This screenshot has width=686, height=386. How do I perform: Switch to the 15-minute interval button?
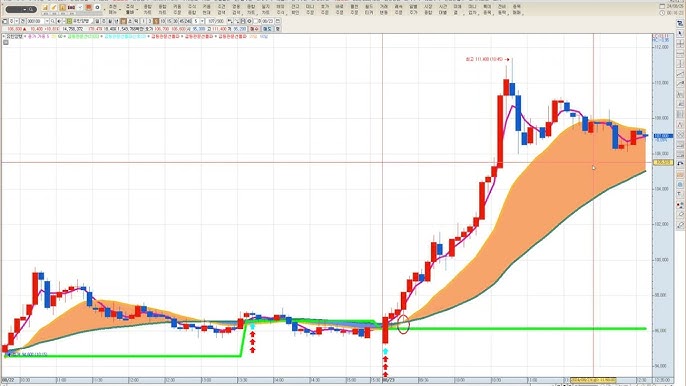click(169, 21)
